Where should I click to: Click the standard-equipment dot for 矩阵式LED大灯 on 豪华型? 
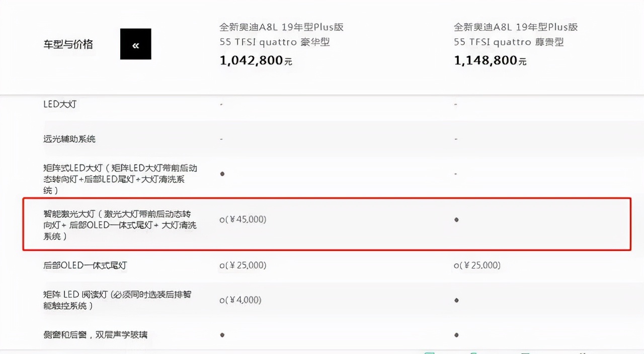[x=221, y=173]
